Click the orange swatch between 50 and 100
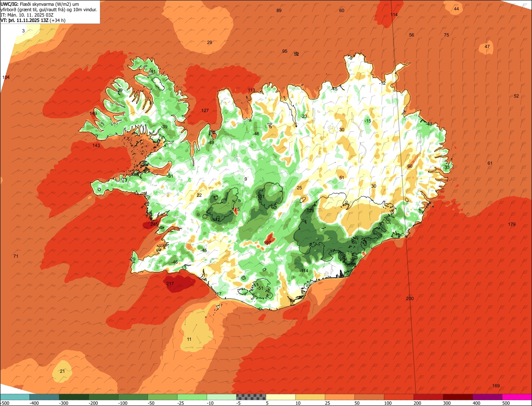 point(369,397)
